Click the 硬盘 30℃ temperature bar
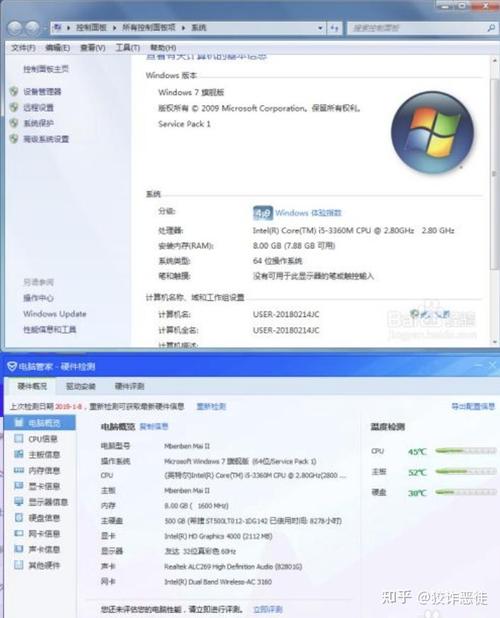This screenshot has height=618, width=500. pyautogui.click(x=465, y=492)
